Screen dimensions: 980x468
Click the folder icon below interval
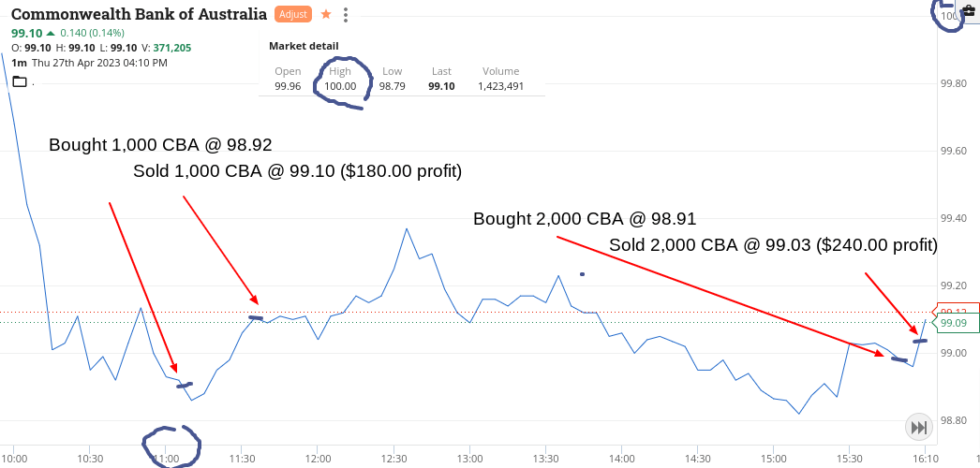pyautogui.click(x=20, y=81)
